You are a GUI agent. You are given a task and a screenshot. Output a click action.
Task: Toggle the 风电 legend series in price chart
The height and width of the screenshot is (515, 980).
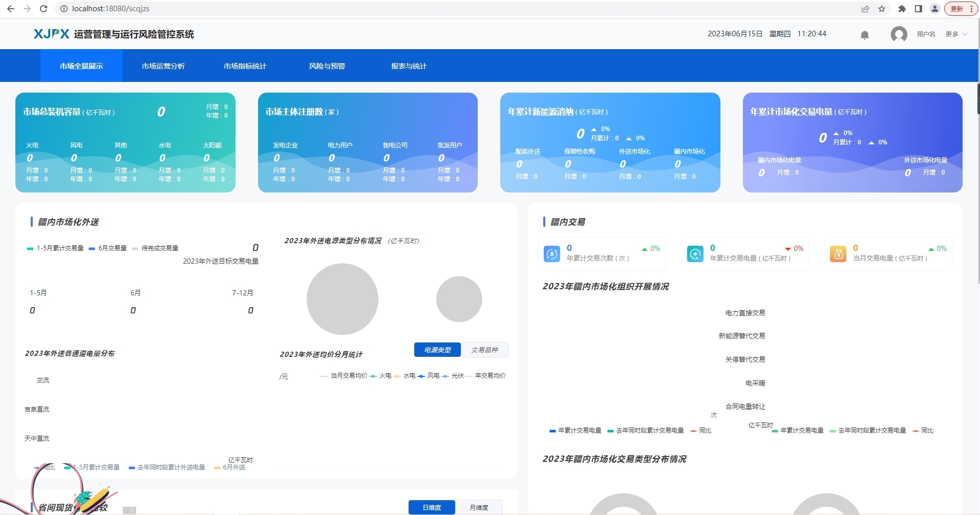point(429,376)
